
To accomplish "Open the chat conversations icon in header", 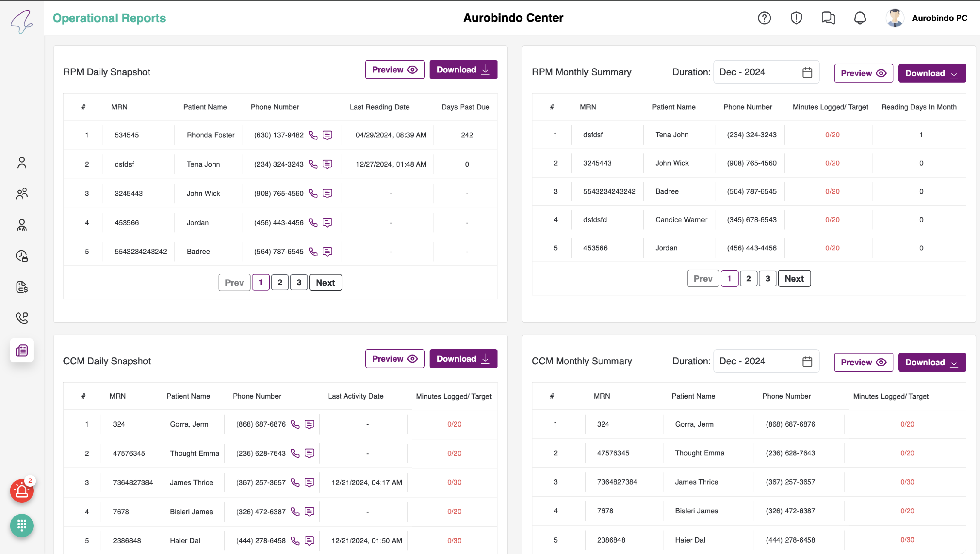I will point(828,18).
